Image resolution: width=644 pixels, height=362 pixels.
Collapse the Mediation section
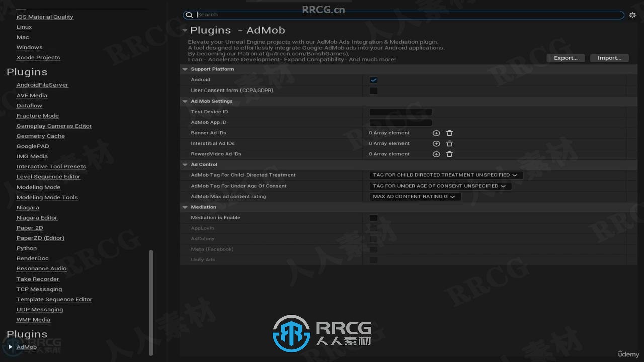[x=185, y=207]
